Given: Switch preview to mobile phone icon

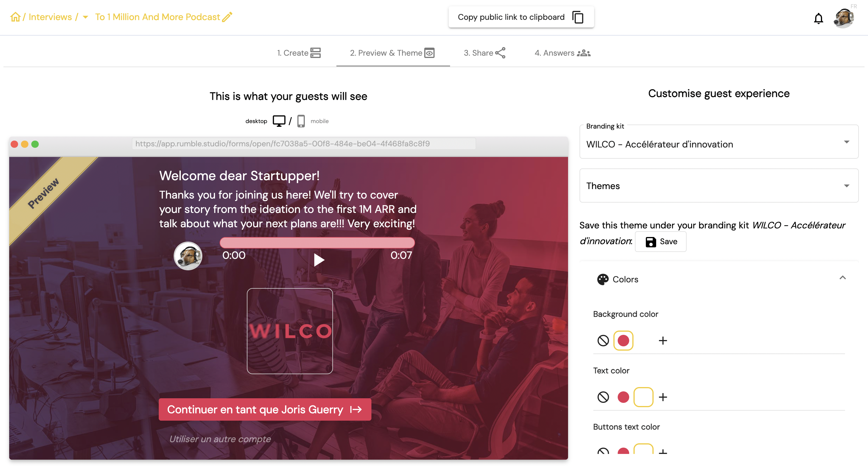Looking at the screenshot, I should (x=301, y=121).
